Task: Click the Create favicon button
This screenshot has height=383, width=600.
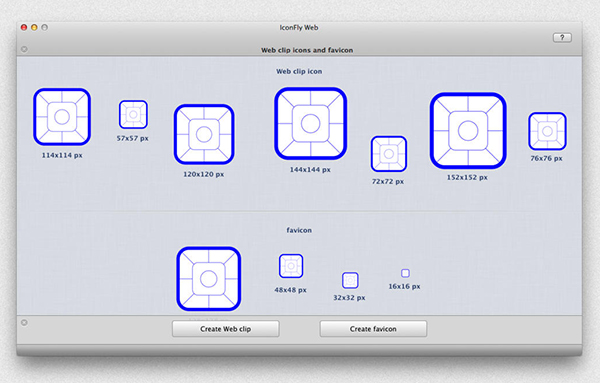Action: point(373,329)
